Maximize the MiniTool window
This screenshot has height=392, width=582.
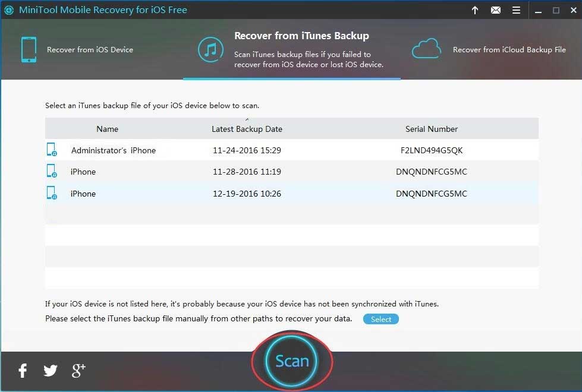pyautogui.click(x=556, y=10)
